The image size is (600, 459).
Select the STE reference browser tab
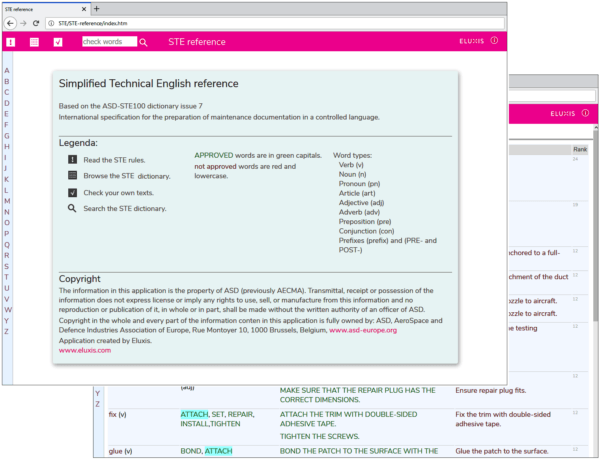[45, 9]
